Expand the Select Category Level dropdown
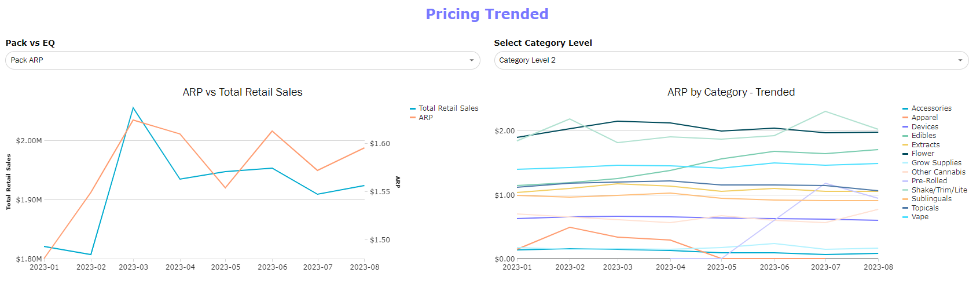The width and height of the screenshot is (980, 287). coord(731,60)
